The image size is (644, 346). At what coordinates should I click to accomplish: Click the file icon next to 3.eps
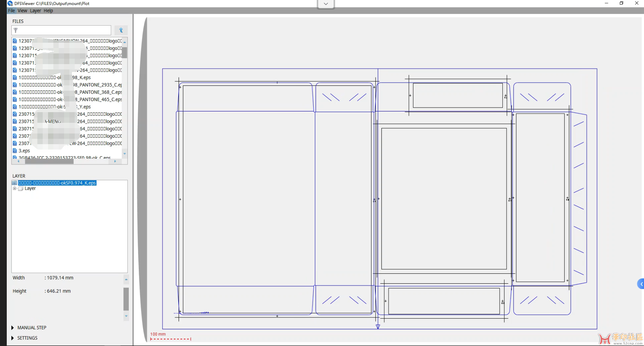coord(15,151)
